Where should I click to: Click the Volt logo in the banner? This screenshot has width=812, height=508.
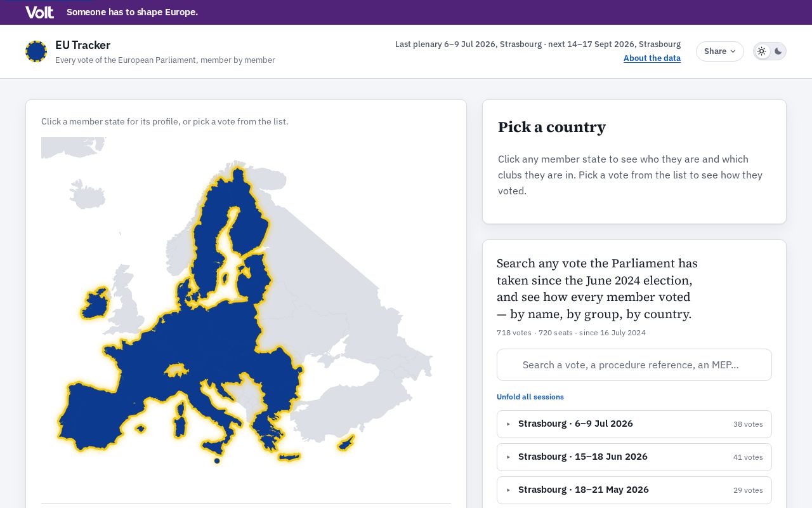coord(39,12)
